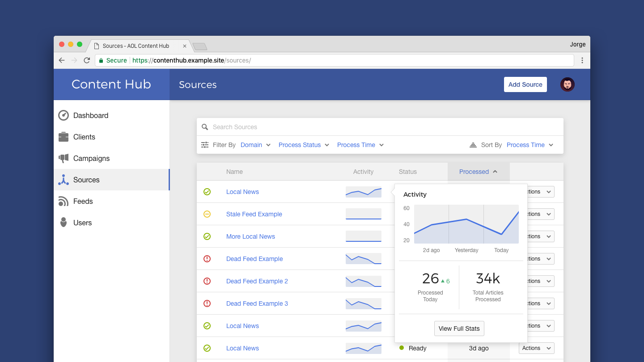Click View Full Stats button
Screen dimensions: 644x362
point(459,328)
